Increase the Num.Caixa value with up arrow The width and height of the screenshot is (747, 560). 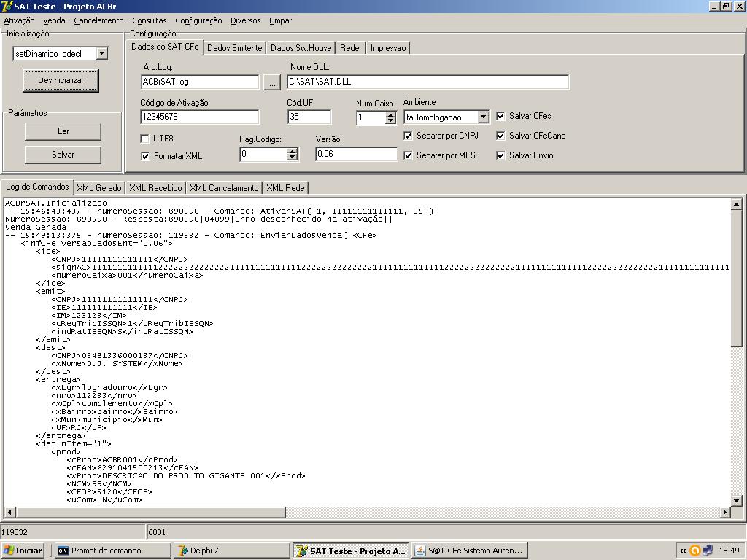tap(391, 114)
